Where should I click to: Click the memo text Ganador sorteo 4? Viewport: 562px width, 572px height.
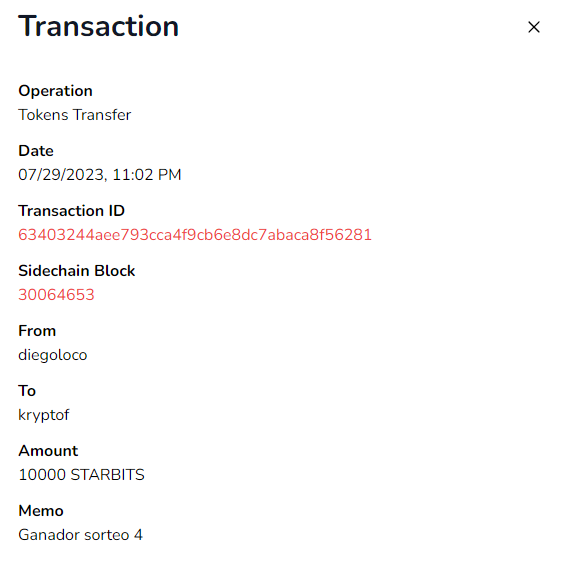coord(80,535)
